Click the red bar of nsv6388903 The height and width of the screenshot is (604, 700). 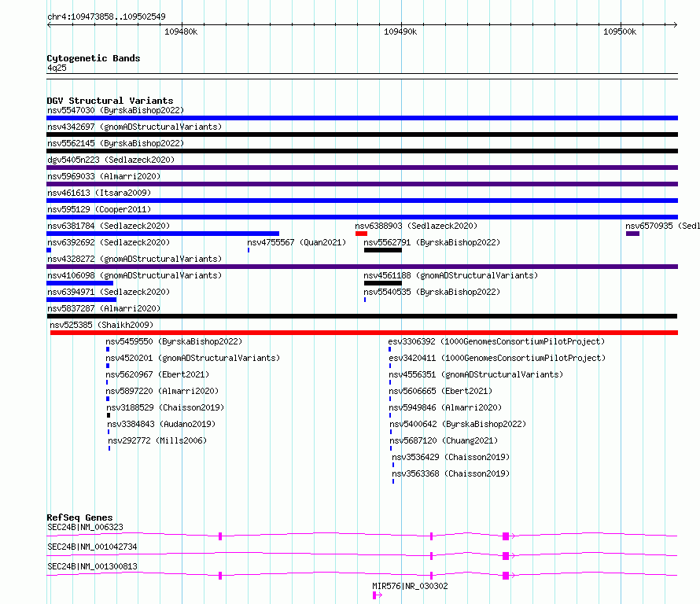click(361, 234)
